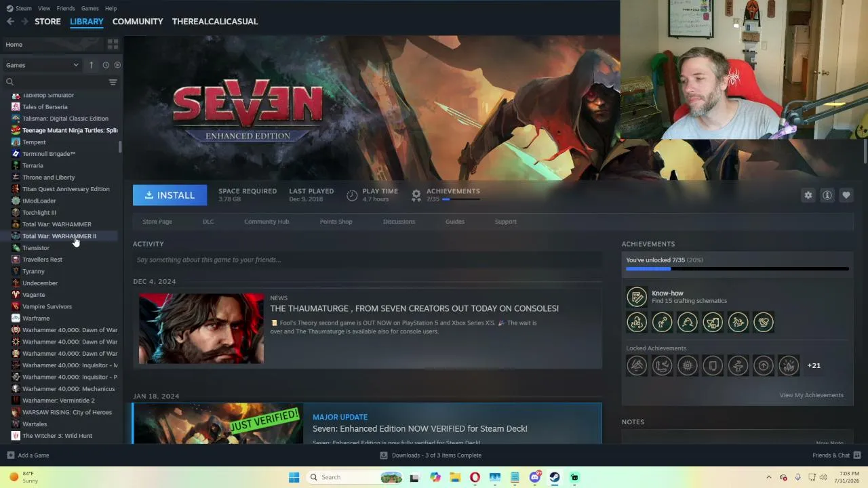The image size is (868, 488).
Task: Select The Witcher 3: Wild Hunt
Action: click(x=57, y=436)
